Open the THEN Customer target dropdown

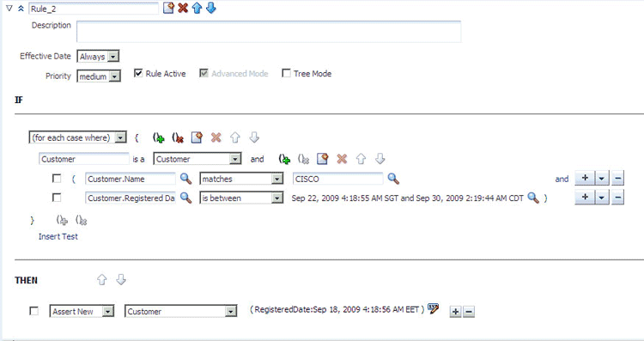[181, 312]
